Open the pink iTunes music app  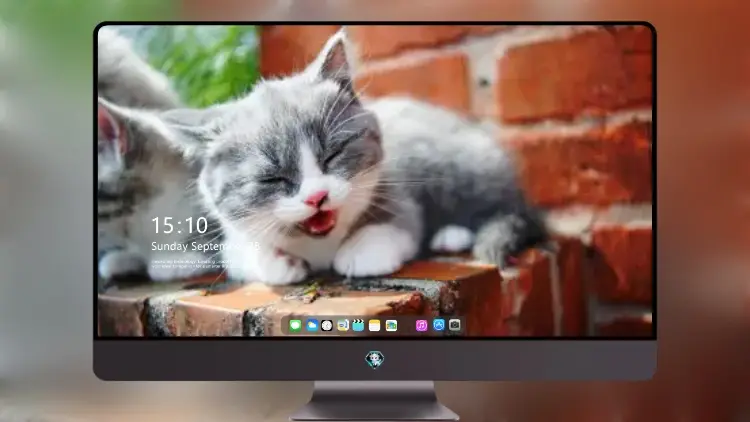tap(421, 326)
